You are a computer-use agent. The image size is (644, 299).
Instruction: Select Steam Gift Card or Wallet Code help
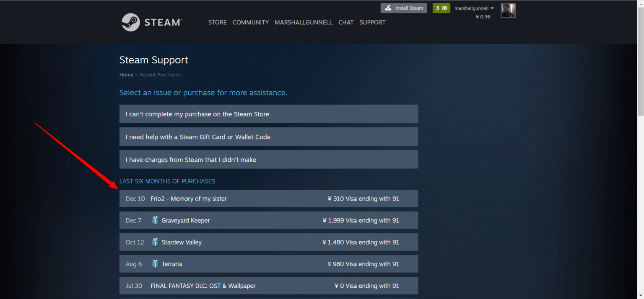pyautogui.click(x=268, y=137)
